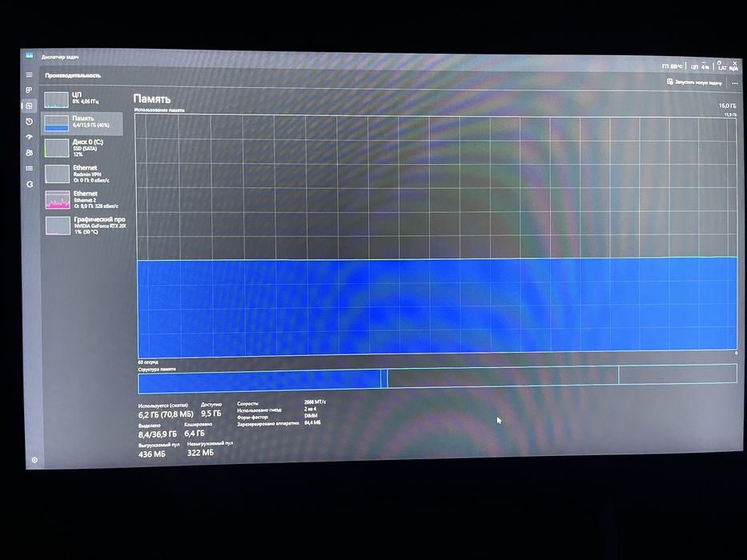Click the Task Manager title bar app icon

click(30, 55)
